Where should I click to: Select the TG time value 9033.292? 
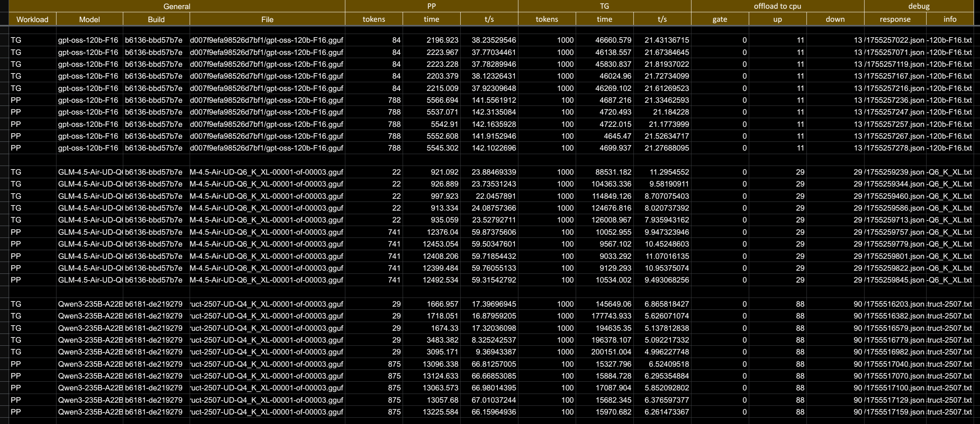click(x=605, y=256)
